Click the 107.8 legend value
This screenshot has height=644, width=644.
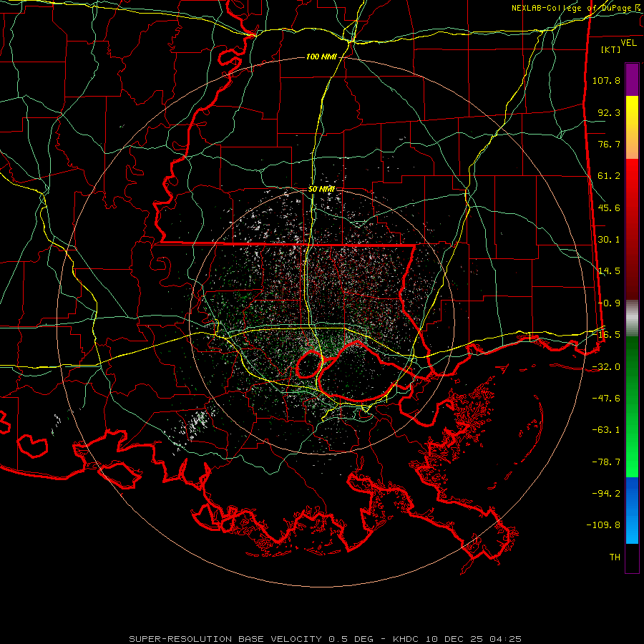click(606, 80)
